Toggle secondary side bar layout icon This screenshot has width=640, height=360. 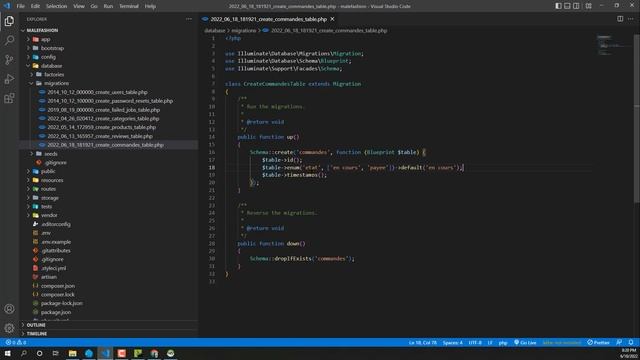(x=576, y=6)
